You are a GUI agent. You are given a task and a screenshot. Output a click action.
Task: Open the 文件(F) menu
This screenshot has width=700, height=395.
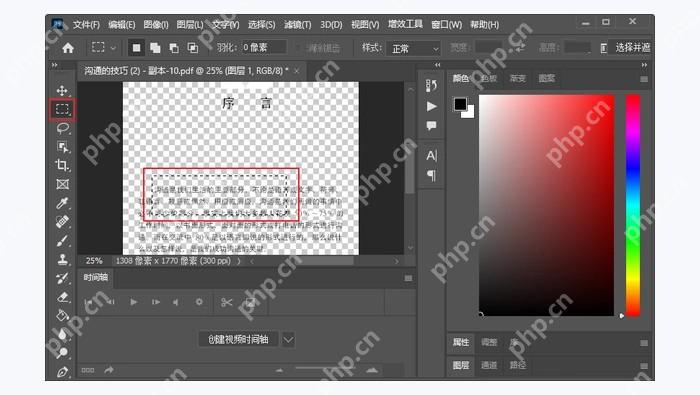click(86, 25)
